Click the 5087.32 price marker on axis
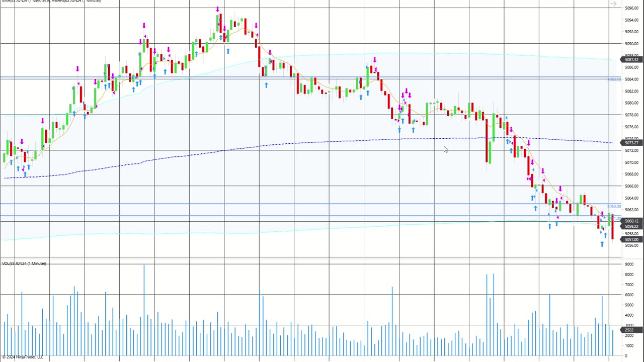This screenshot has width=644, height=362. pos(631,59)
